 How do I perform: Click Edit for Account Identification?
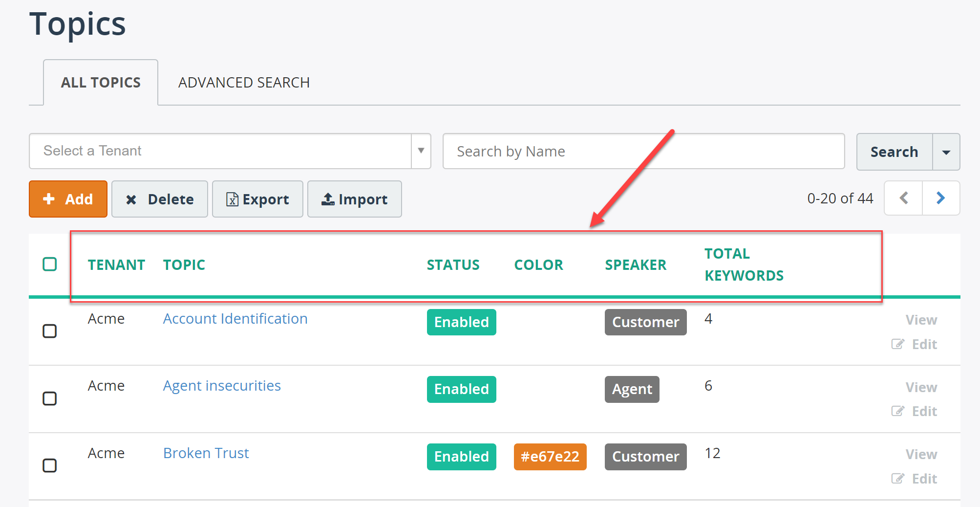tap(915, 344)
